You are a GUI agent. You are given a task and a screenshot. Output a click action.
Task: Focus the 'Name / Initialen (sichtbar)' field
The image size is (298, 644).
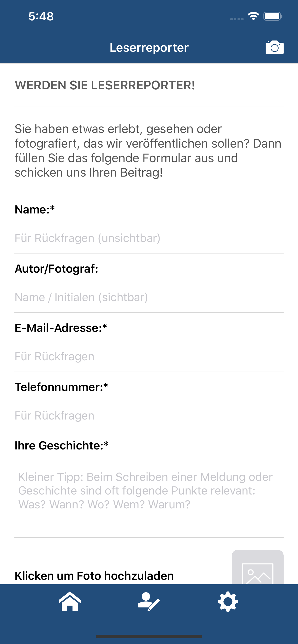[149, 297]
